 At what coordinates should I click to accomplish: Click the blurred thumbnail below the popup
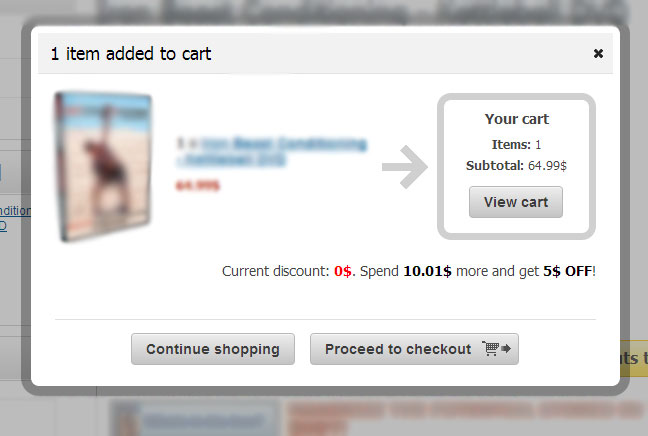(x=195, y=418)
